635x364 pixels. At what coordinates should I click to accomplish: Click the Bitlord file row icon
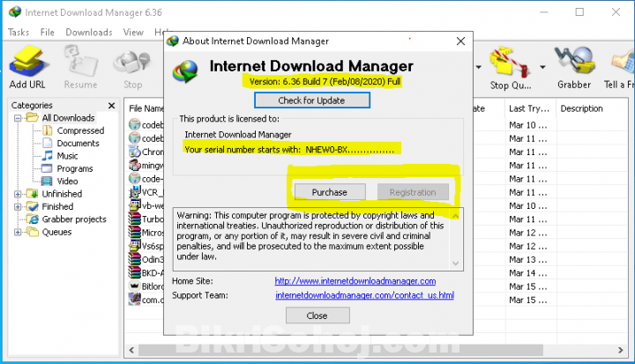coord(134,286)
